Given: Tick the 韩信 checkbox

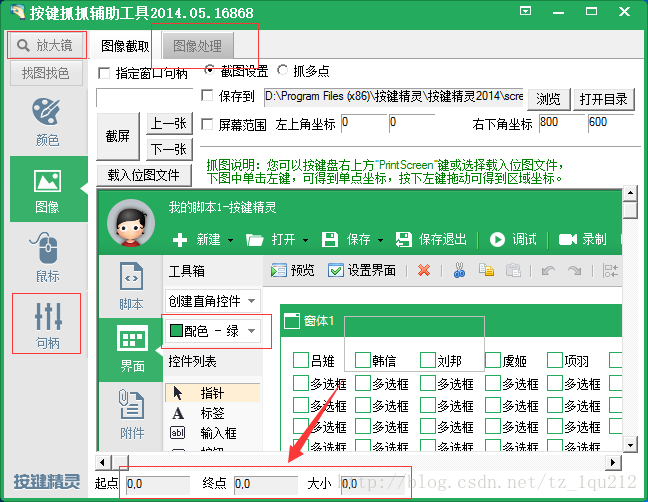Looking at the screenshot, I should click(362, 360).
